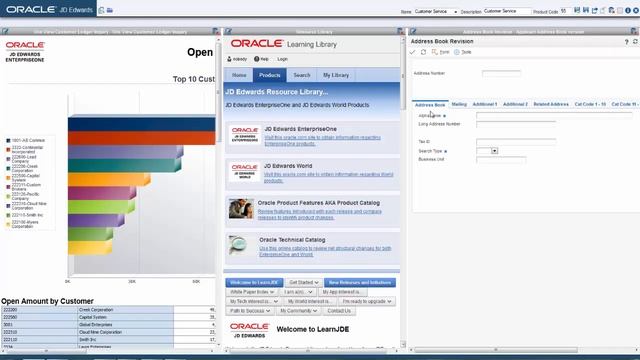Click the export arrow icon in top toolbar
This screenshot has height=360, width=640.
click(594, 11)
